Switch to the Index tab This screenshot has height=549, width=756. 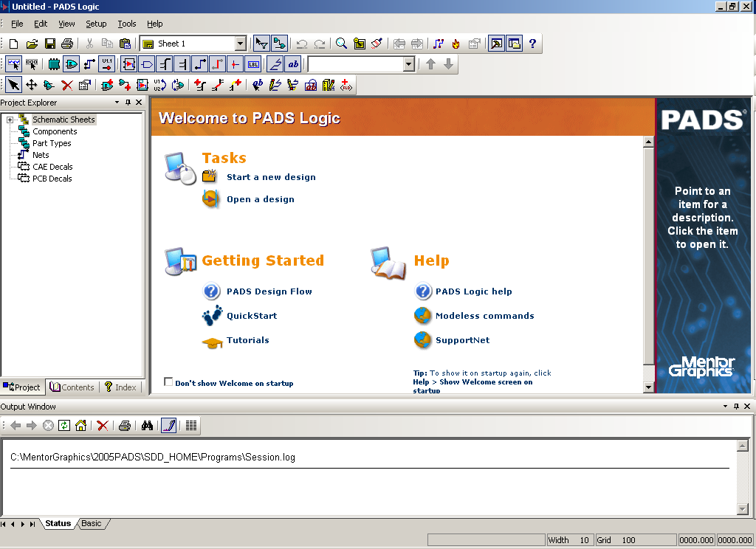point(120,387)
